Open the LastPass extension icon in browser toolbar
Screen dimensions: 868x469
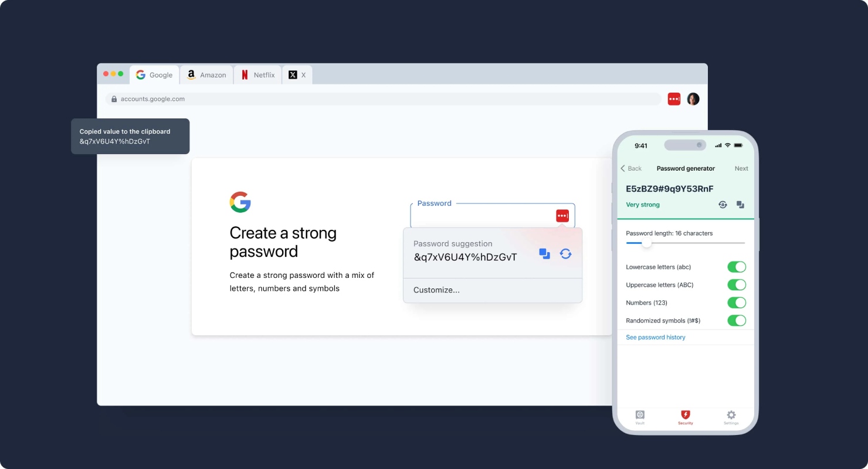coord(674,99)
